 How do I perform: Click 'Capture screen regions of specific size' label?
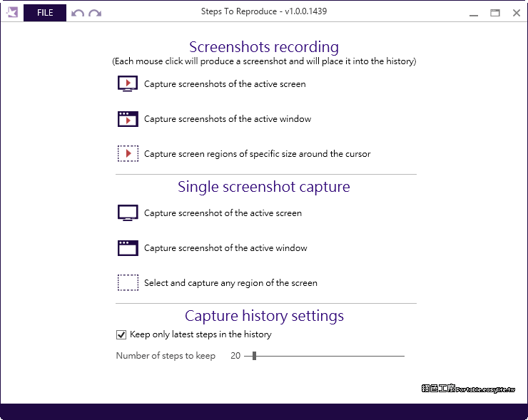(258, 154)
